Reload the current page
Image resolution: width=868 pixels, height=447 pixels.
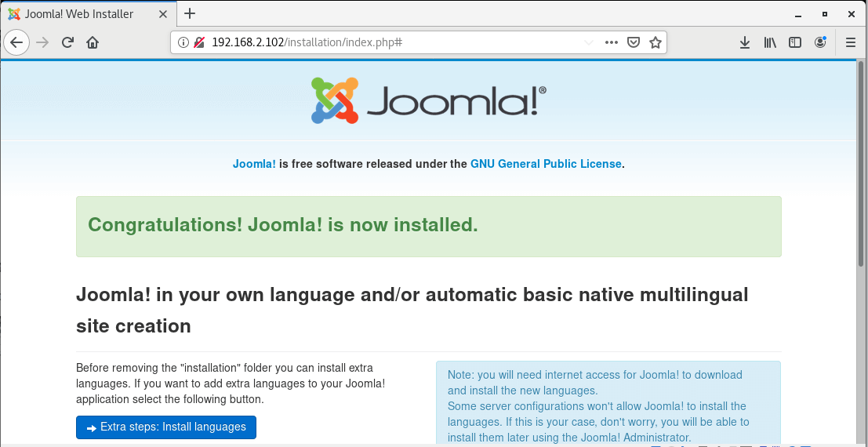67,42
